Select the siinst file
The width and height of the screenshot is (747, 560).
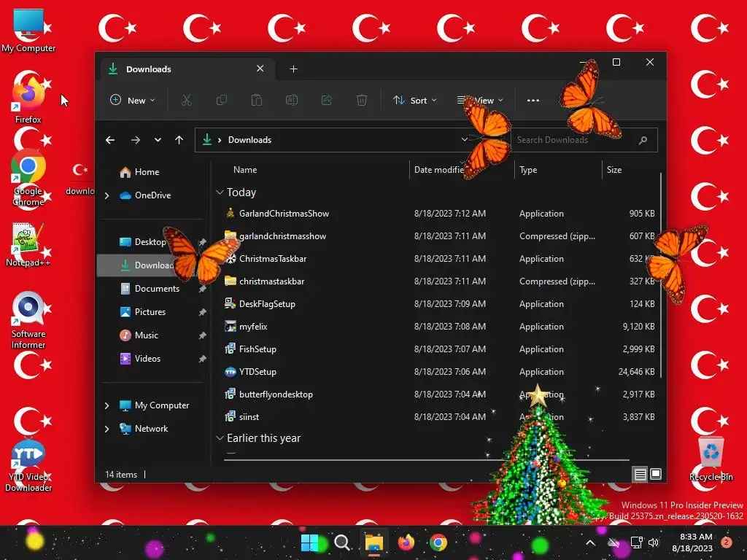tap(438, 417)
